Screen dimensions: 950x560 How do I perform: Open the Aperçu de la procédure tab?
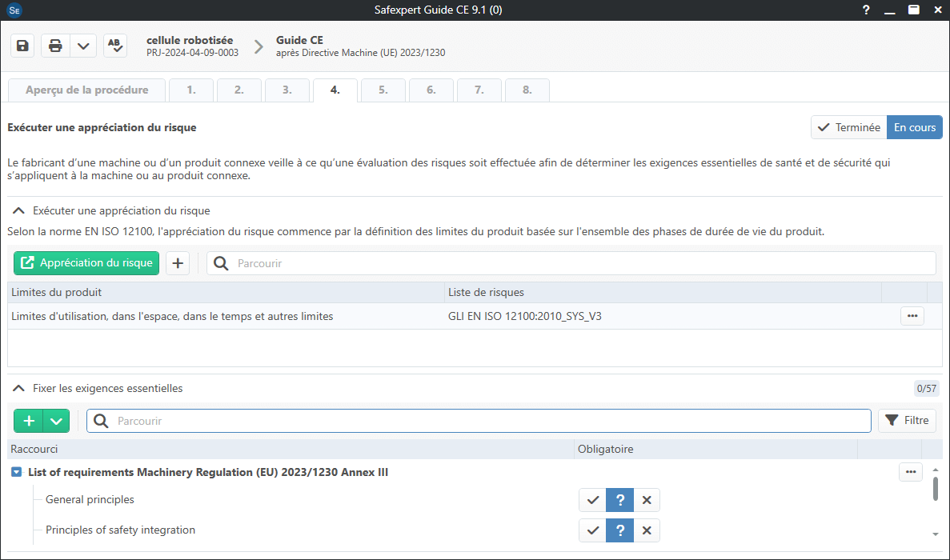point(86,90)
